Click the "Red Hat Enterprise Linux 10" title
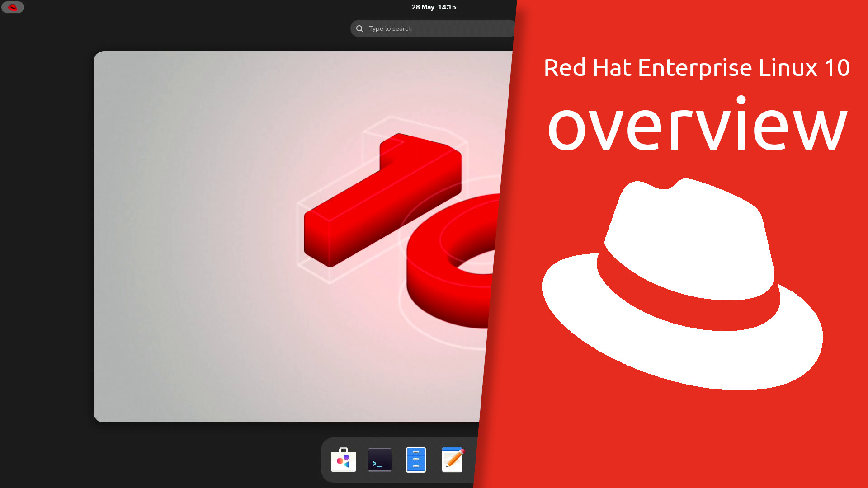 coord(696,68)
